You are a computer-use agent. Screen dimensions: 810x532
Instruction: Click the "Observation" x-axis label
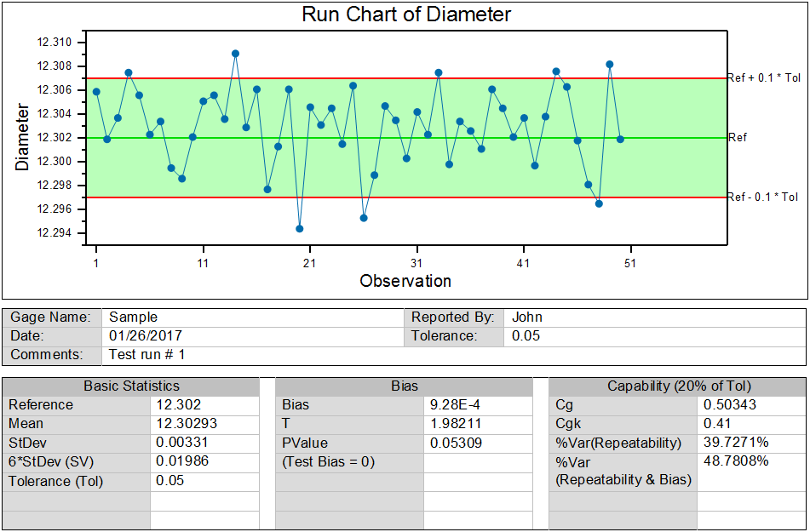point(405,281)
